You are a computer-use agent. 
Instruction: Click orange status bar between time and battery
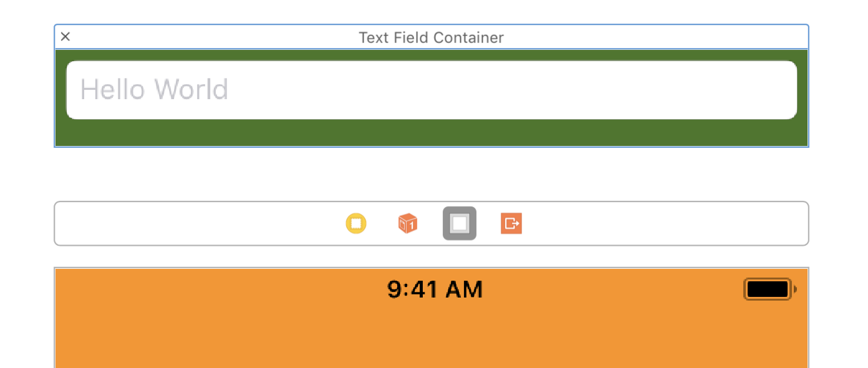pos(611,289)
